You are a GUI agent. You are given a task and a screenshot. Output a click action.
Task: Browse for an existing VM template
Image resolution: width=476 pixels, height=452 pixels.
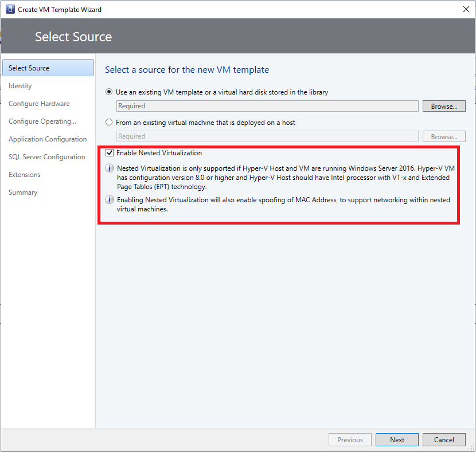coord(444,106)
